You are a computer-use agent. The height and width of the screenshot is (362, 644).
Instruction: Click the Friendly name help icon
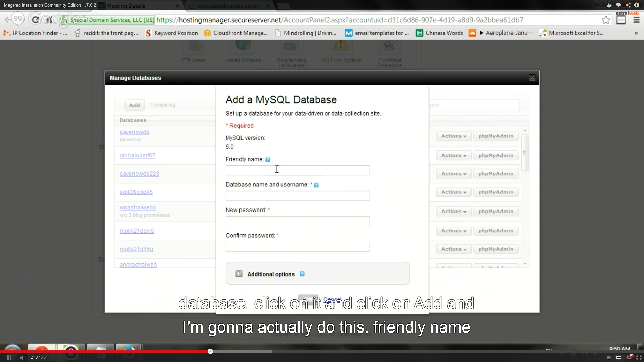tap(268, 160)
